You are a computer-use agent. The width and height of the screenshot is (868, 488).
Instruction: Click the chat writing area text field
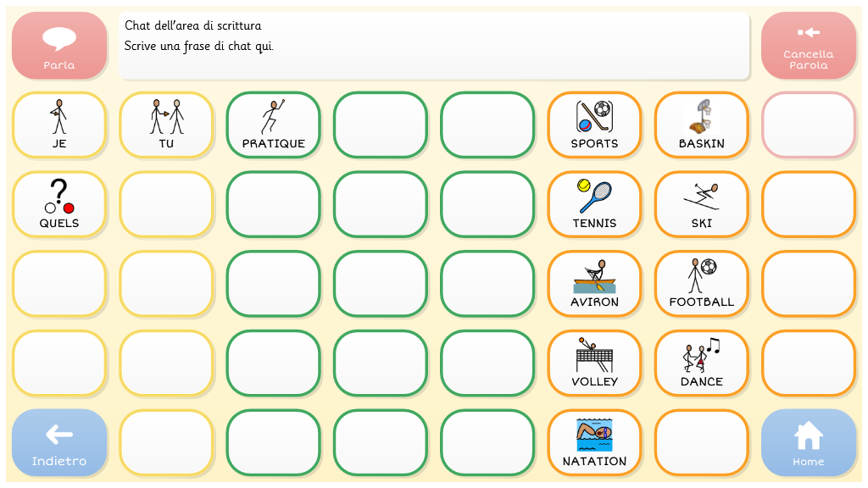434,46
